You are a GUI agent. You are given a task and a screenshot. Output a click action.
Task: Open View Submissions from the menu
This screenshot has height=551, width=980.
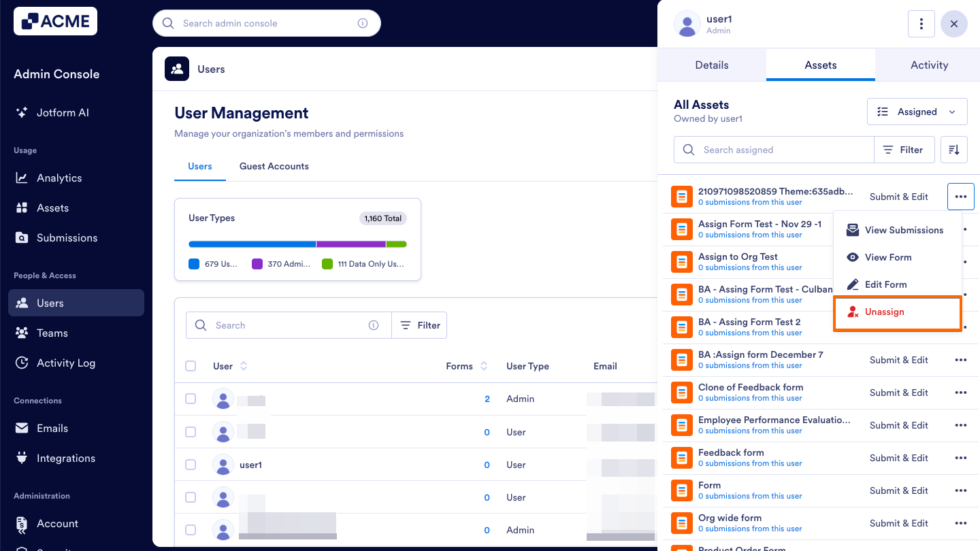(x=905, y=230)
